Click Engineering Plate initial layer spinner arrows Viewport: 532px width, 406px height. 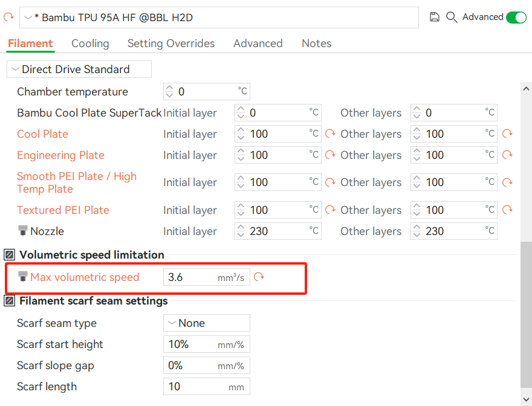241,155
